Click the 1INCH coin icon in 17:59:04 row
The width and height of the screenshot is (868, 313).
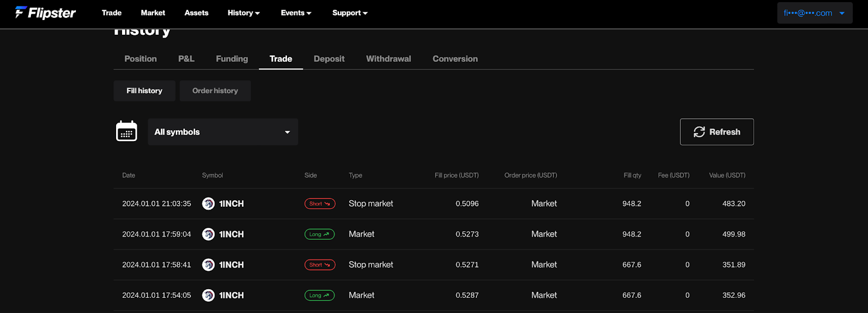pos(208,234)
